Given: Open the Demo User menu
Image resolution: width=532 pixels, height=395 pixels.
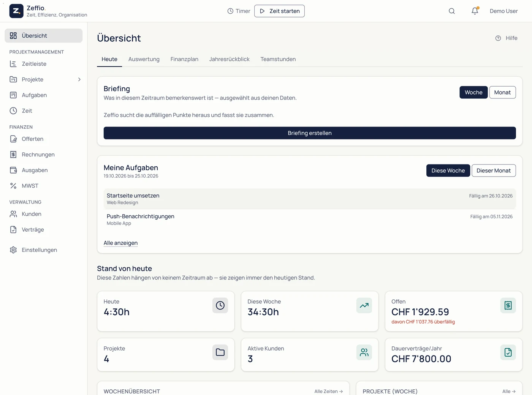Looking at the screenshot, I should click(503, 11).
